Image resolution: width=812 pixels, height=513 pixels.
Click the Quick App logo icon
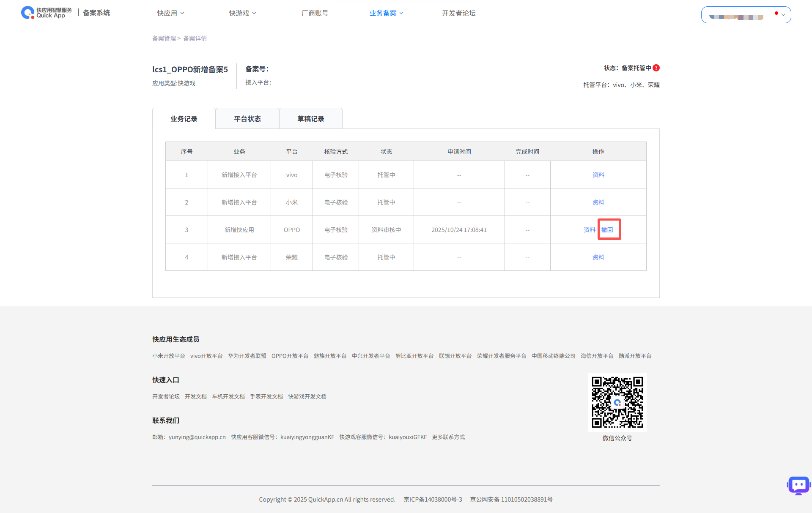28,13
